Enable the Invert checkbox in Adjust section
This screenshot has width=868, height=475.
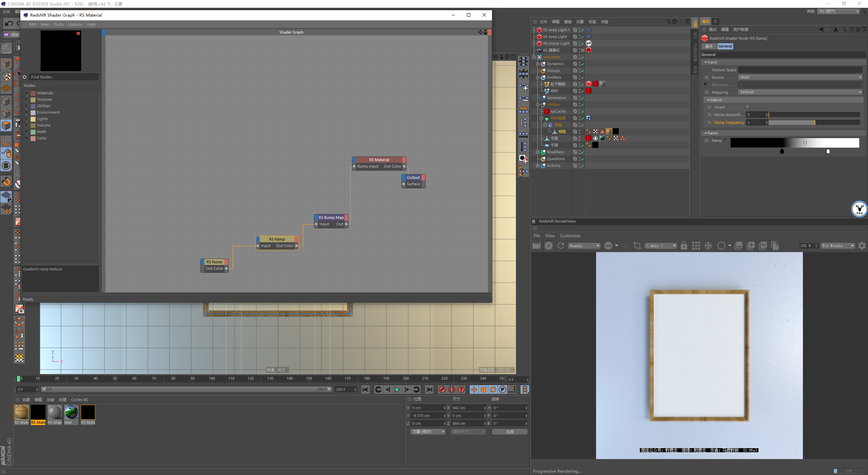(x=748, y=107)
